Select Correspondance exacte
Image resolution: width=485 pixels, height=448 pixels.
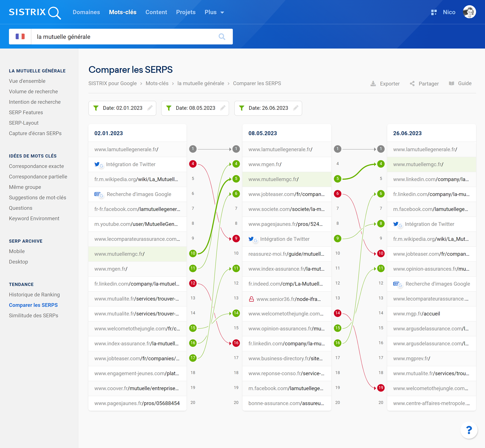(36, 166)
